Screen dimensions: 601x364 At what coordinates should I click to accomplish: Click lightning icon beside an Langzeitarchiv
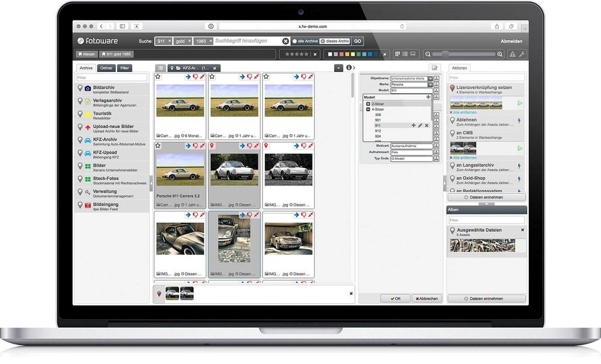[x=519, y=166]
